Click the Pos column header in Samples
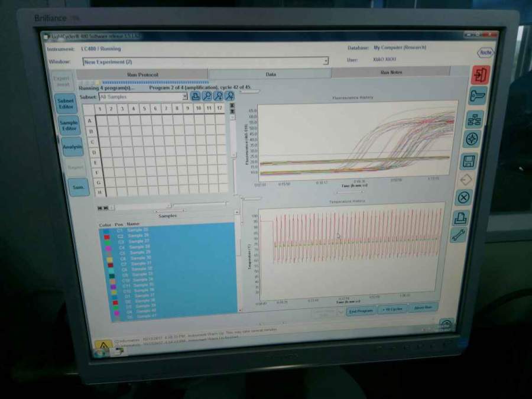 tap(118, 225)
